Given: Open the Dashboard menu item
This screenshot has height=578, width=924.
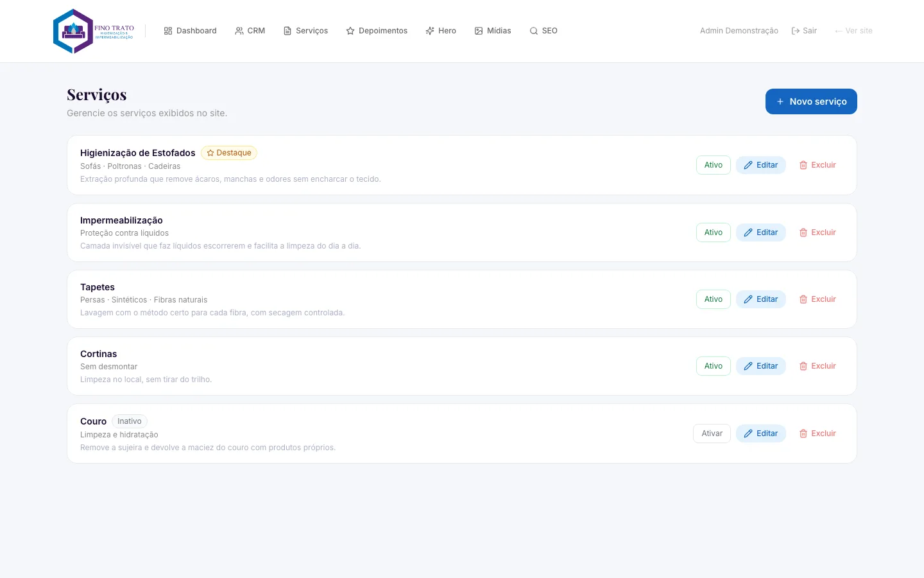Looking at the screenshot, I should 190,31.
